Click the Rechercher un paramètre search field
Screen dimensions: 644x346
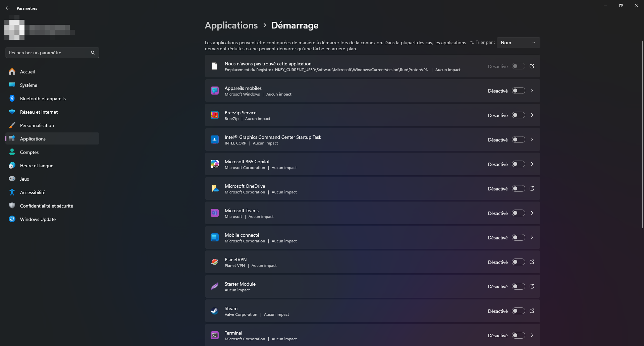(x=52, y=53)
